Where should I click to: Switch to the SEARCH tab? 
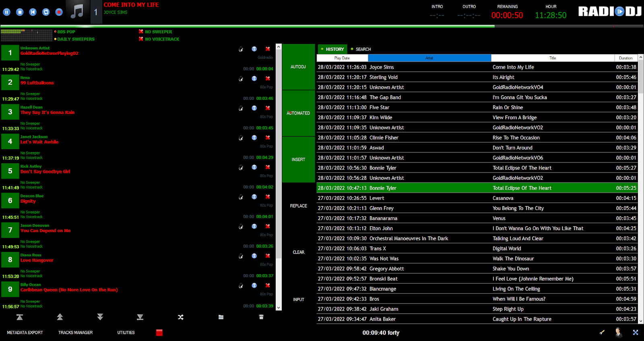361,49
